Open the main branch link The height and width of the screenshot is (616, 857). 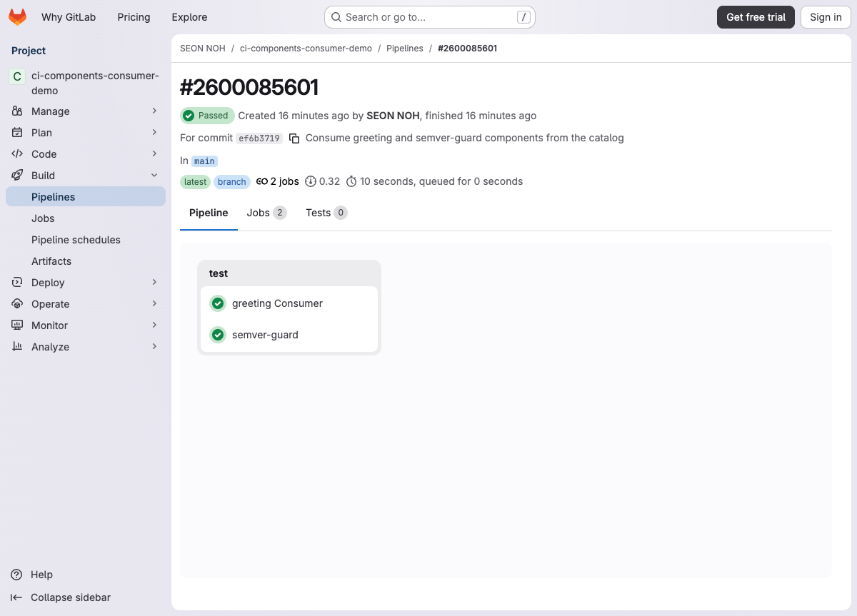click(204, 161)
